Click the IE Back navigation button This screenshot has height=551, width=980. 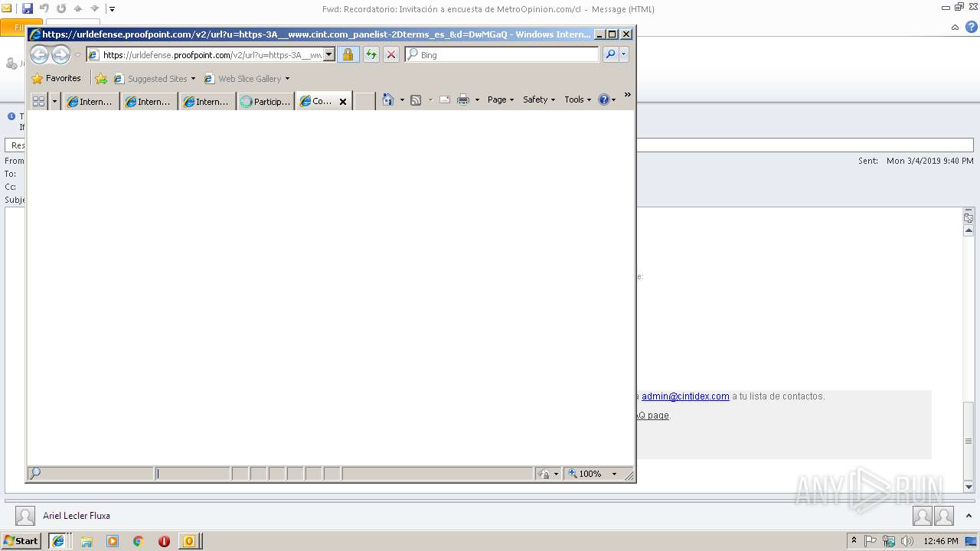coord(39,54)
